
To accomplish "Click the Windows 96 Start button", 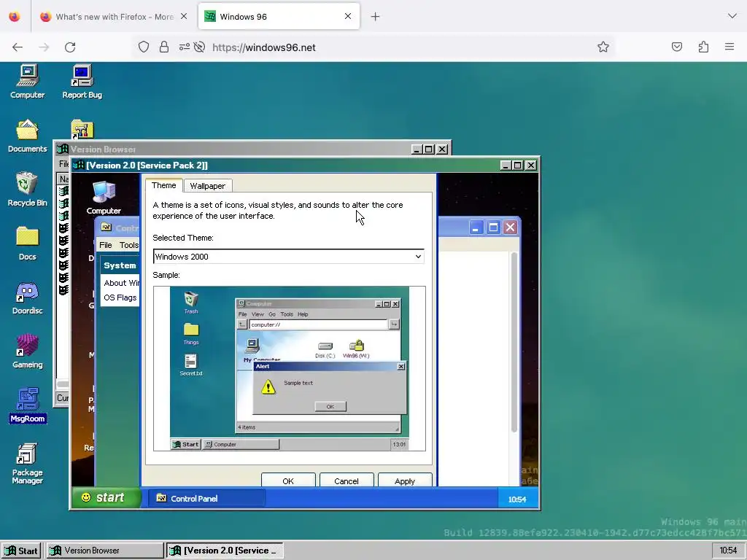I will point(22,551).
